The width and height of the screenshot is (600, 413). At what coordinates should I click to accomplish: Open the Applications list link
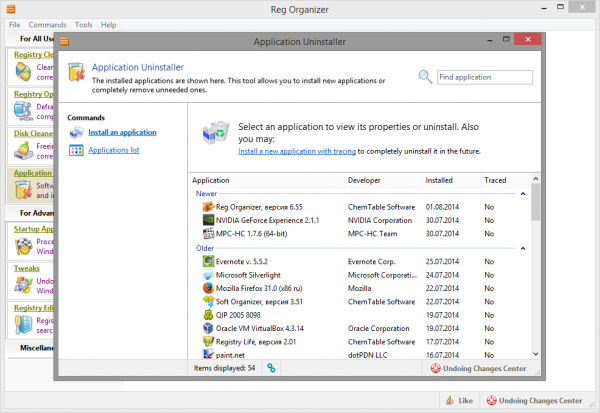(114, 150)
